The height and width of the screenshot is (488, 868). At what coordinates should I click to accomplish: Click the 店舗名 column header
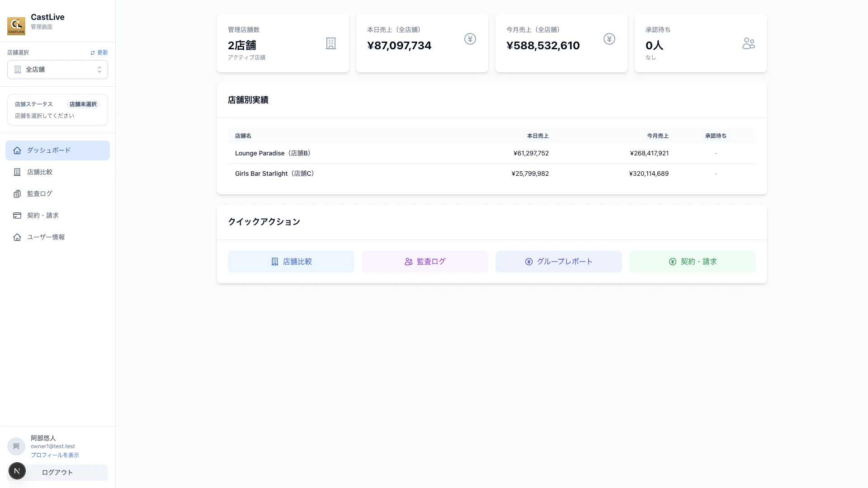[x=243, y=136]
